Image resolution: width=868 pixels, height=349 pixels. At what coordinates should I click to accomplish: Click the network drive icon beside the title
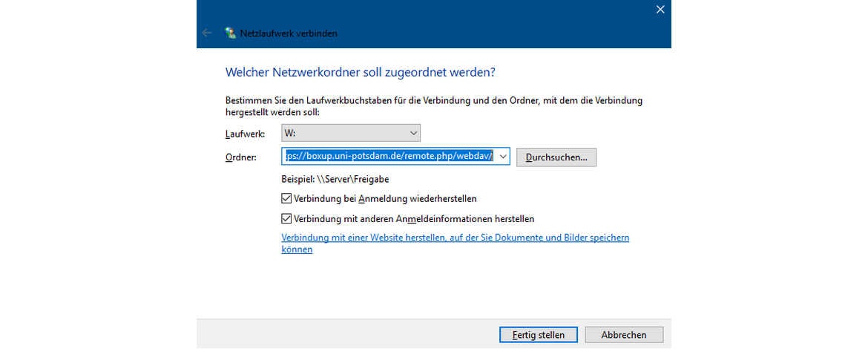pyautogui.click(x=231, y=33)
